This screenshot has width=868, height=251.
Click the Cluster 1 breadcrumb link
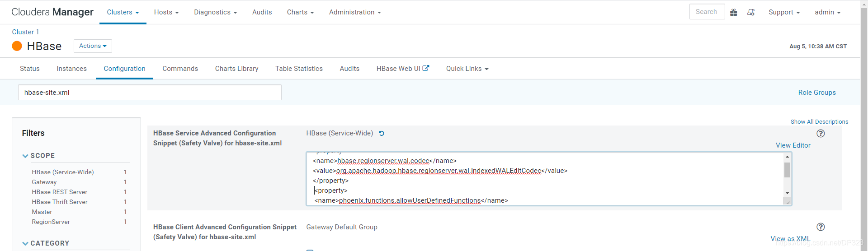click(x=25, y=32)
